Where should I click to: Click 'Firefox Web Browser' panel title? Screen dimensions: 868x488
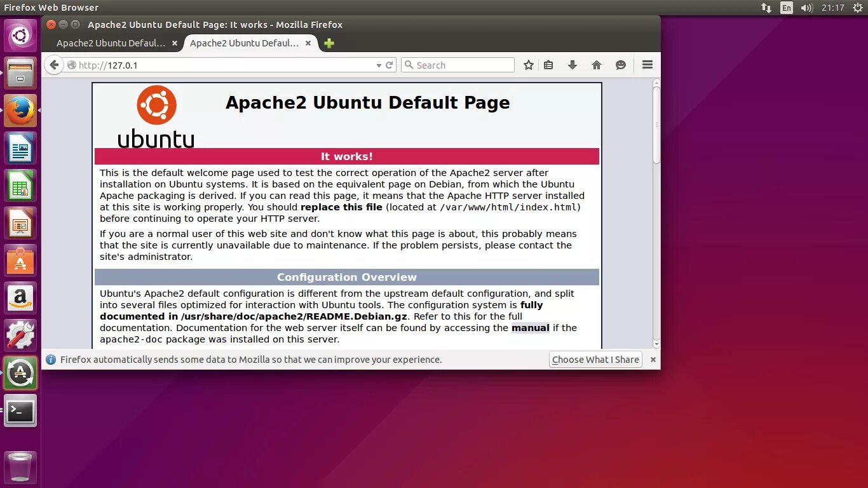(x=51, y=8)
